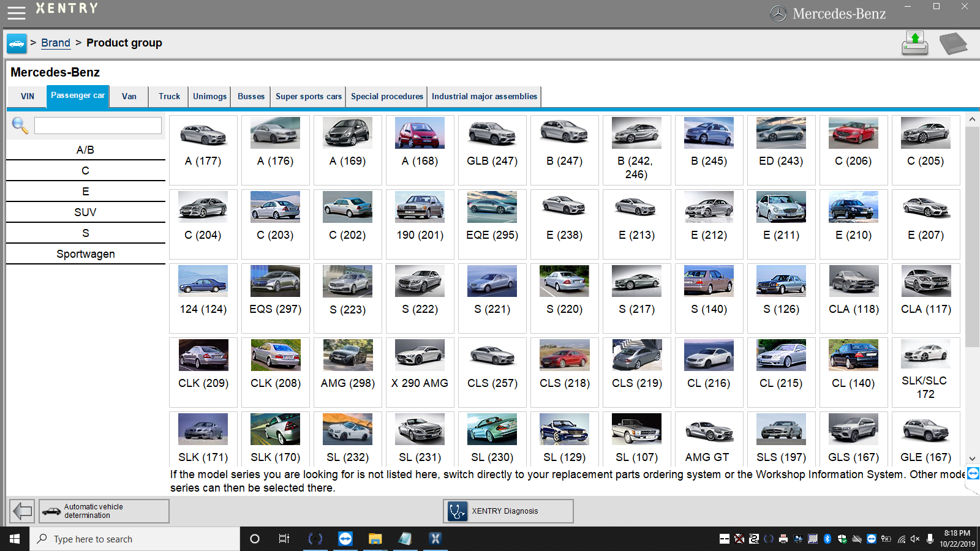Switch to the Busses tab
The image size is (980, 551).
(x=251, y=96)
